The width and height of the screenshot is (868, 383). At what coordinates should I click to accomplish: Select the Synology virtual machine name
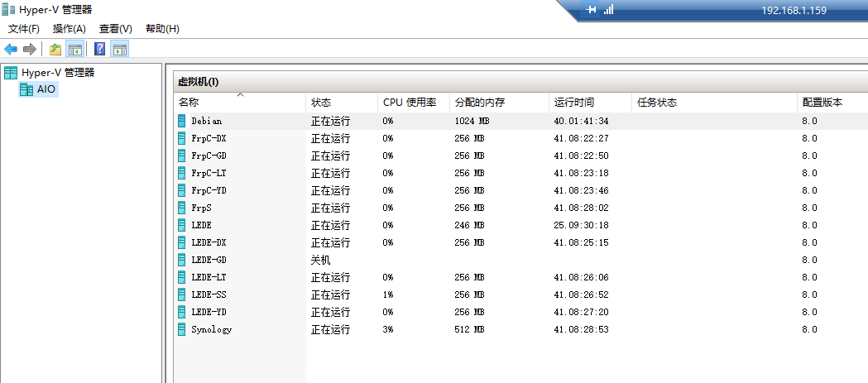(212, 329)
